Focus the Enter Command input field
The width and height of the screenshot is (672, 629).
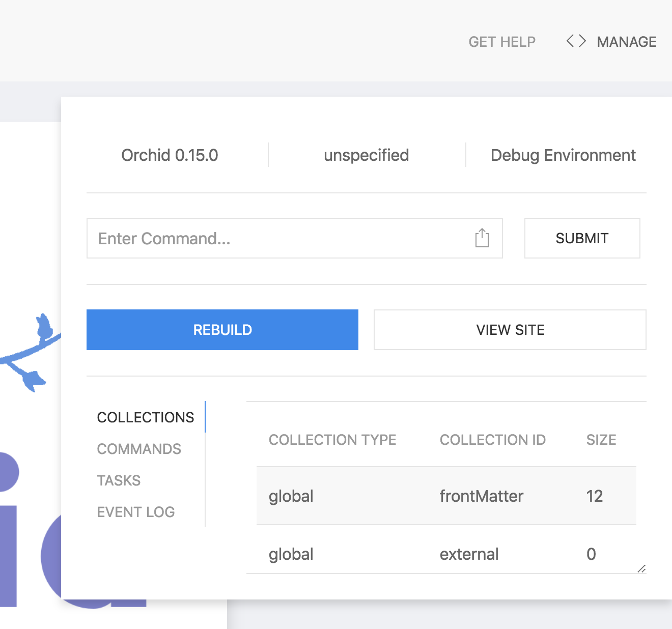pos(295,238)
